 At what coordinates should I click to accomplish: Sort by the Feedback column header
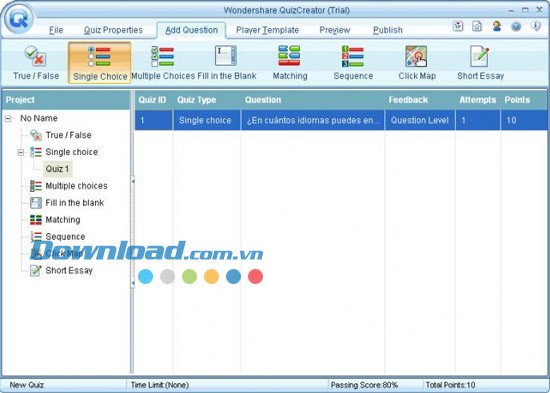[x=420, y=100]
